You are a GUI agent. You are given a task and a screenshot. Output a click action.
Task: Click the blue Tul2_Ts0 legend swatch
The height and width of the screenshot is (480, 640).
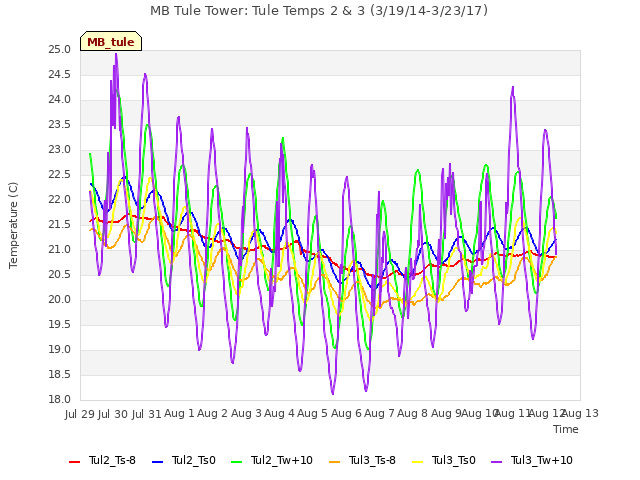coord(158,462)
